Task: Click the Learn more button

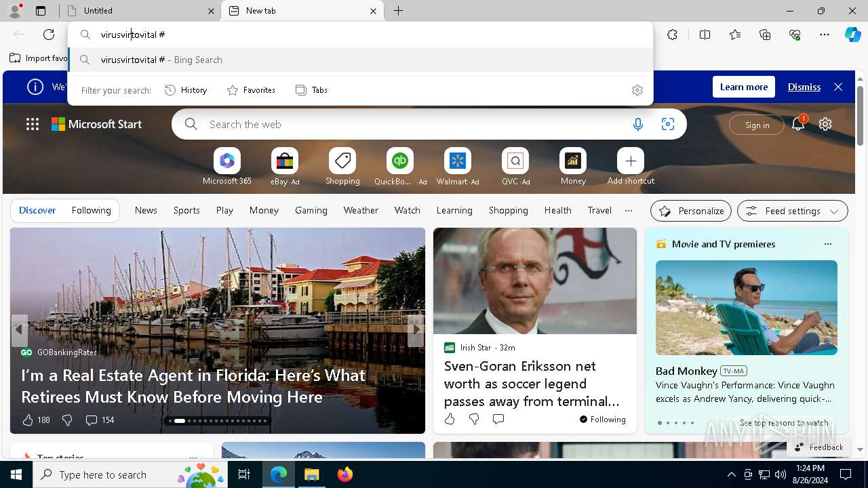Action: [x=744, y=87]
